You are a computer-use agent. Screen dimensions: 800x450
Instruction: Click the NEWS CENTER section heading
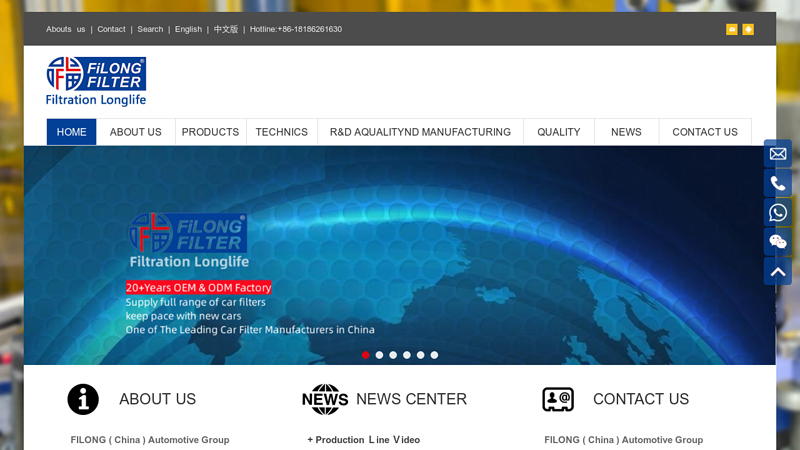tap(411, 399)
